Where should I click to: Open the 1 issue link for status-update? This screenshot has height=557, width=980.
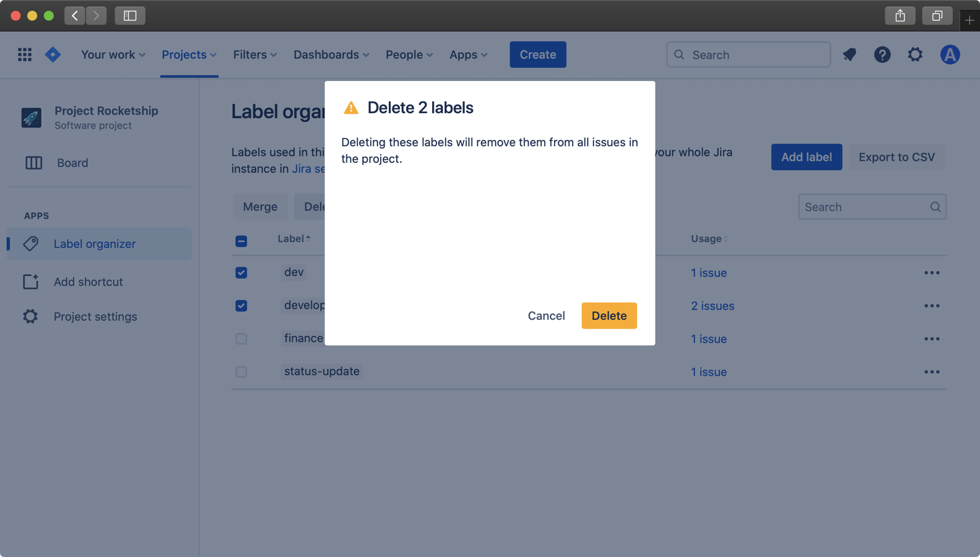709,372
